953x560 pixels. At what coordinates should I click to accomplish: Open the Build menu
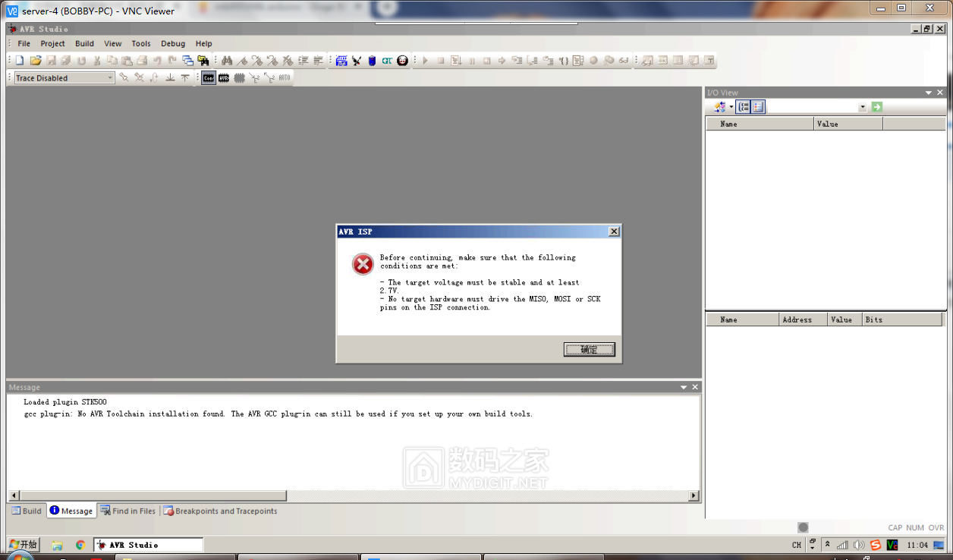click(85, 43)
